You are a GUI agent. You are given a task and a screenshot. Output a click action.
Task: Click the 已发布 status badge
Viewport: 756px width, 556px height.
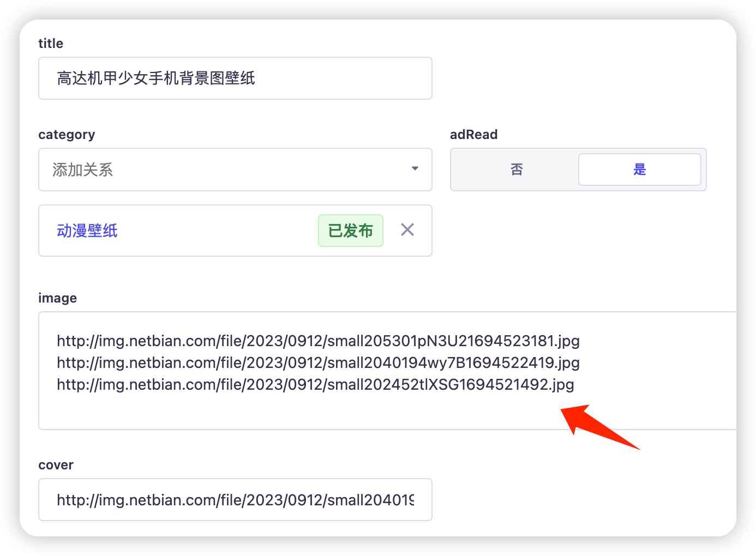pyautogui.click(x=351, y=231)
